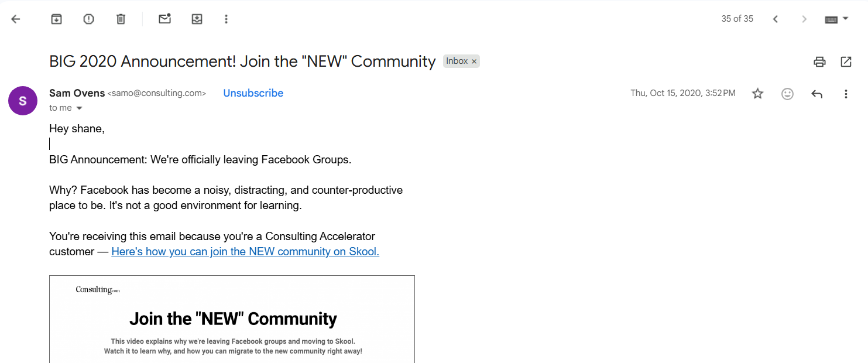Click the Unsubscribe link
Image resolution: width=868 pixels, height=363 pixels.
[253, 93]
